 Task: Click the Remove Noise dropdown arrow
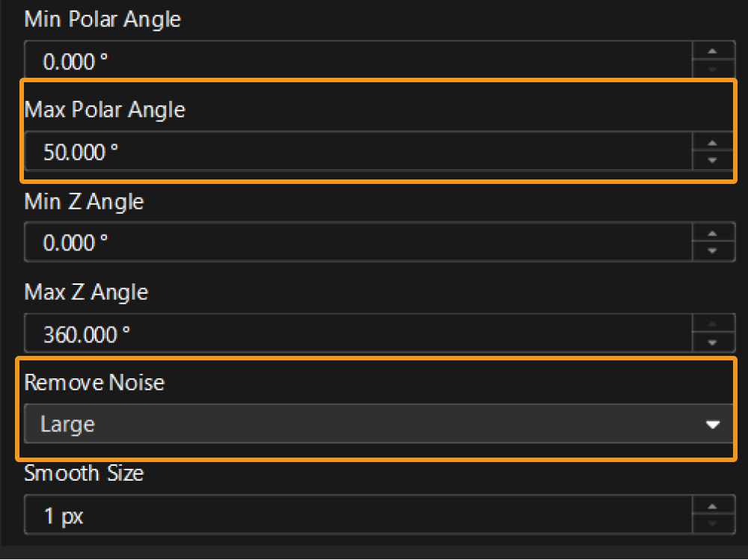[714, 424]
